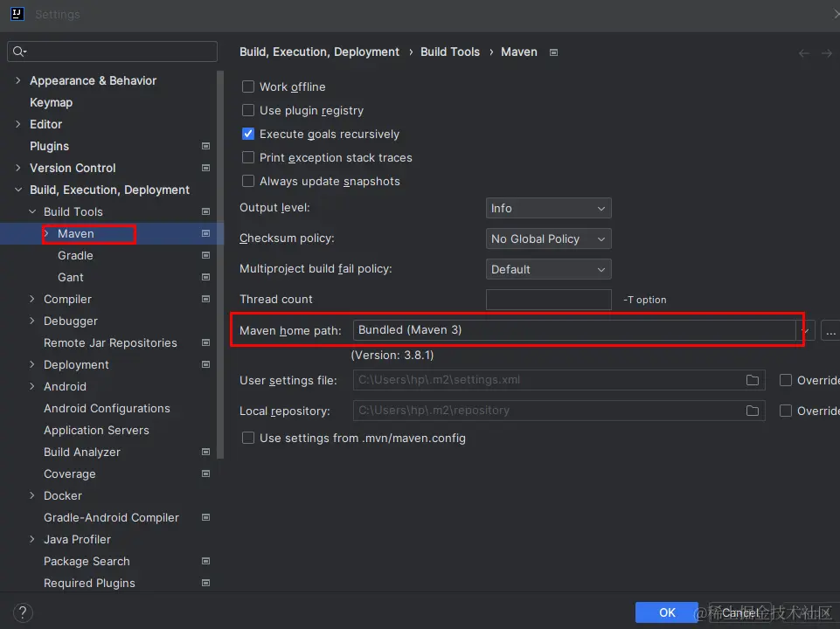Viewport: 840px width, 629px height.
Task: Click the navigate forward arrow icon
Action: coord(827,53)
